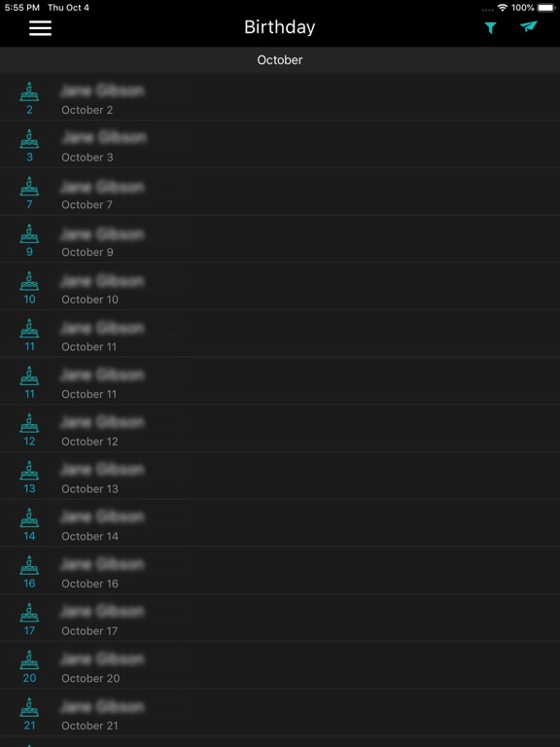This screenshot has width=560, height=747.
Task: Open the October 3 birthday entry
Action: point(280,144)
